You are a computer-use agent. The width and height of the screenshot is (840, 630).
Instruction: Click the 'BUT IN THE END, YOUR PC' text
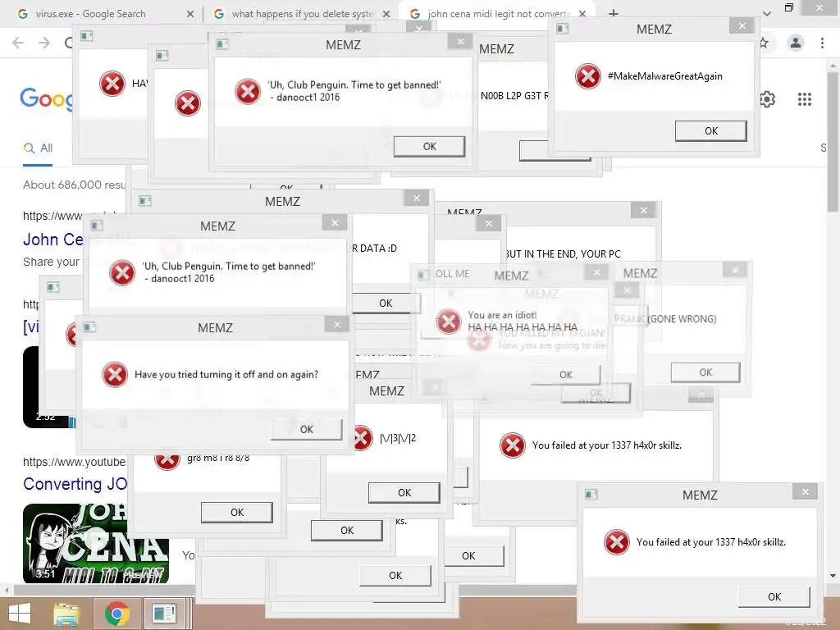563,254
